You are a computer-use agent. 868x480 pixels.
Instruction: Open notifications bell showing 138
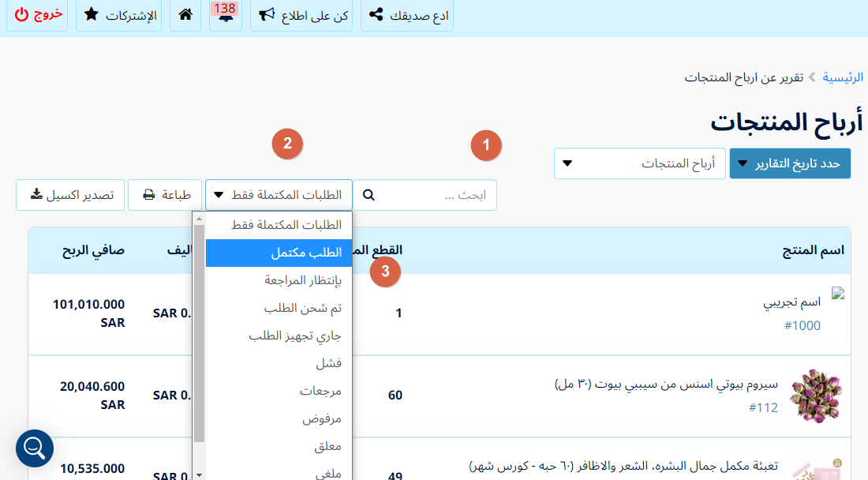coord(226,14)
